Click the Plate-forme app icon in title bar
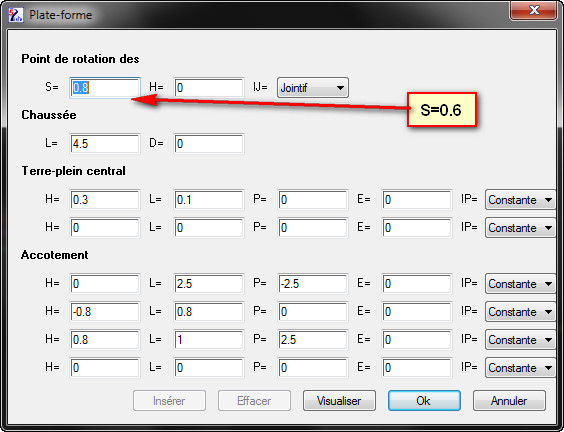Screen dimensions: 564x432 (15, 15)
